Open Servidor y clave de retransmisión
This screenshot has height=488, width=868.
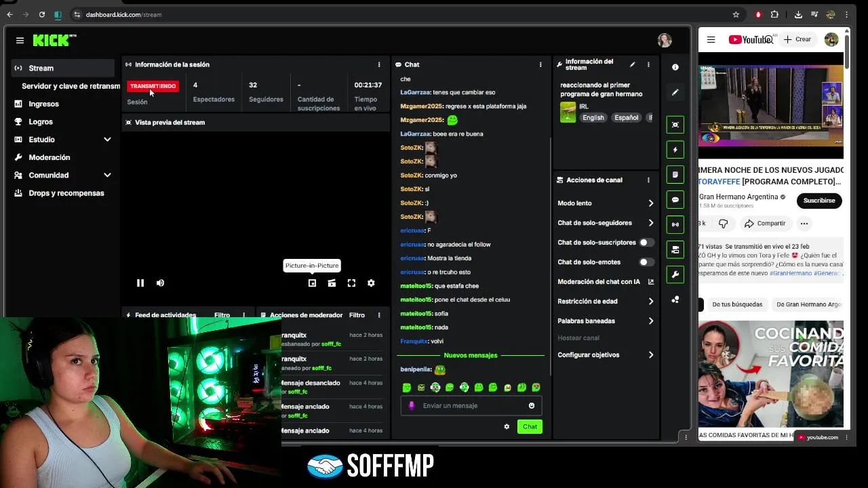point(71,86)
